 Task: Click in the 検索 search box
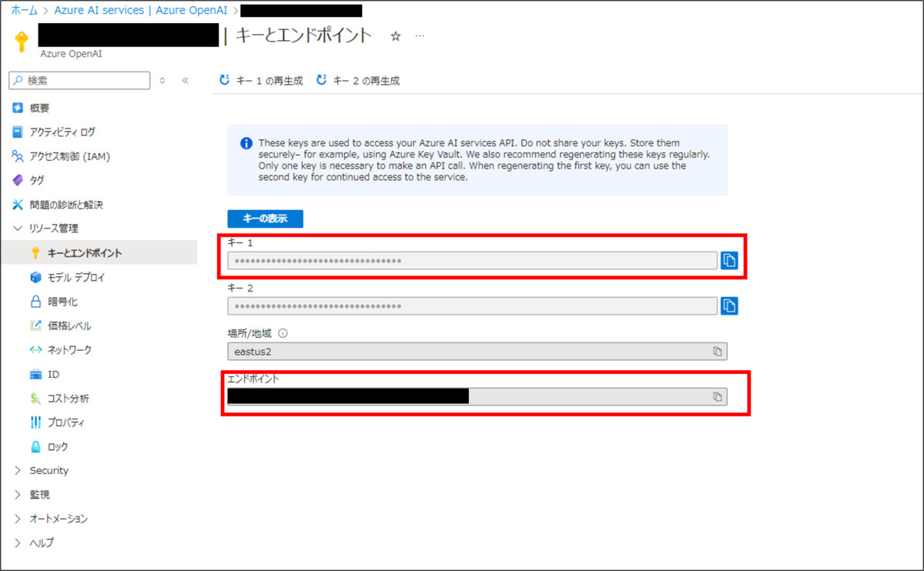pyautogui.click(x=79, y=80)
